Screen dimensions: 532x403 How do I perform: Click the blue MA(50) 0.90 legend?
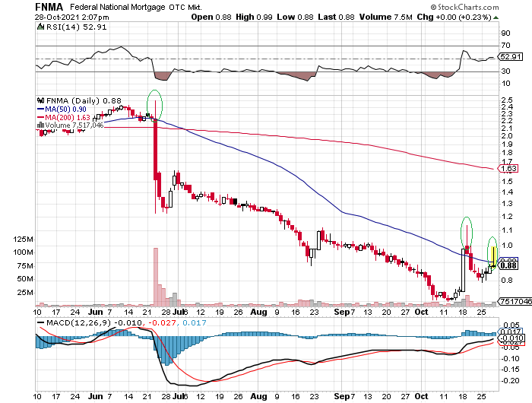click(62, 109)
